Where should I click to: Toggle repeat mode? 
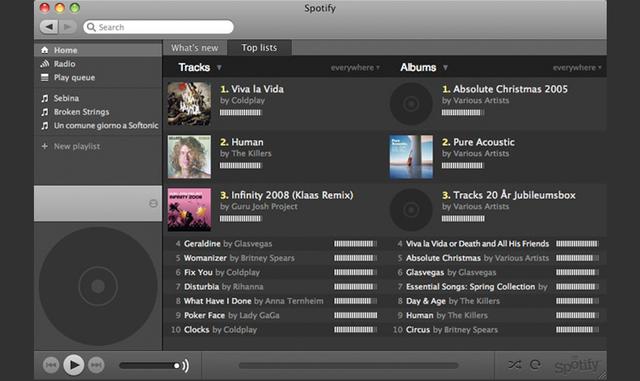[535, 364]
